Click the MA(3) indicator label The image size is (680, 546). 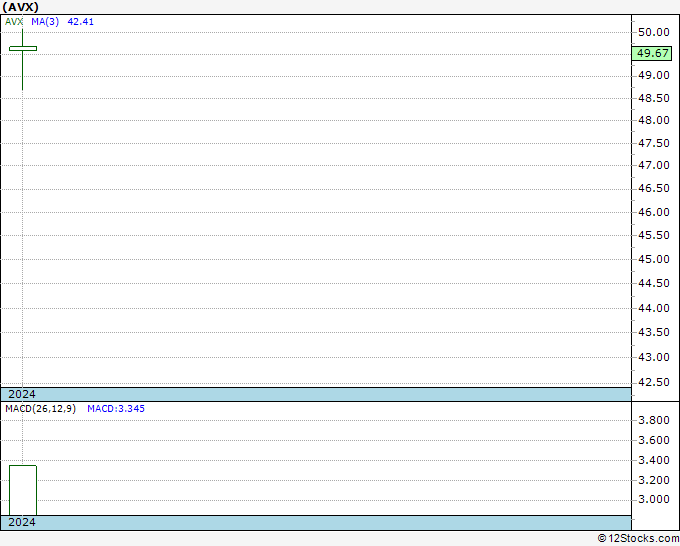[45, 22]
